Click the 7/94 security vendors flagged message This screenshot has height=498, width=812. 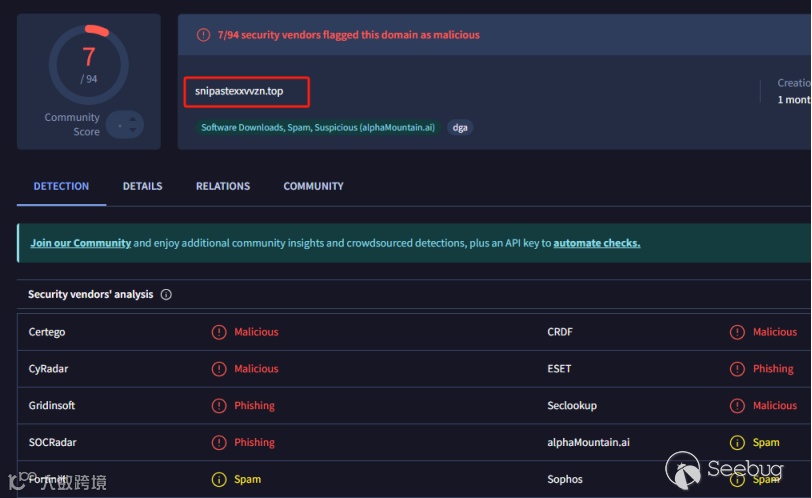click(349, 35)
